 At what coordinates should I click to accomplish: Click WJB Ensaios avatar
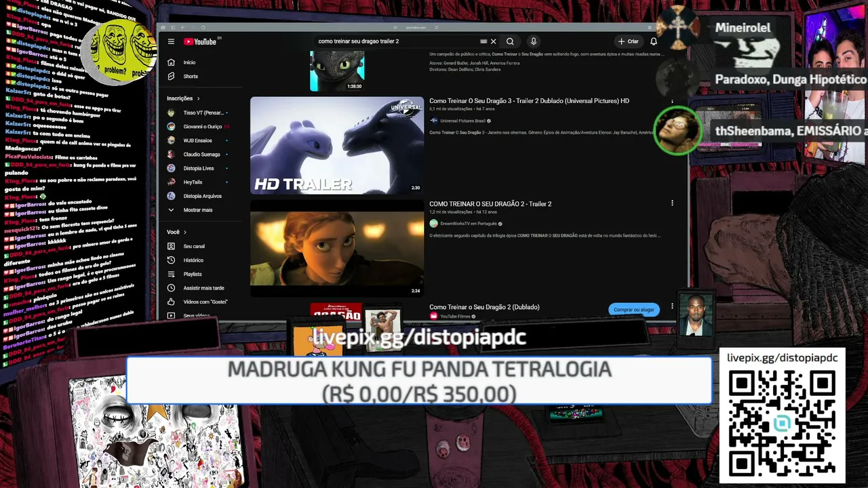pyautogui.click(x=171, y=140)
